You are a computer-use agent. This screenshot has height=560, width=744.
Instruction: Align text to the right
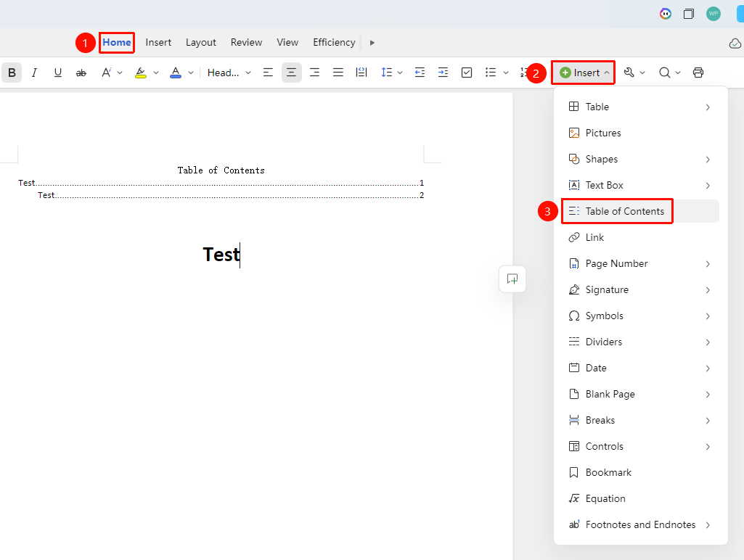314,73
